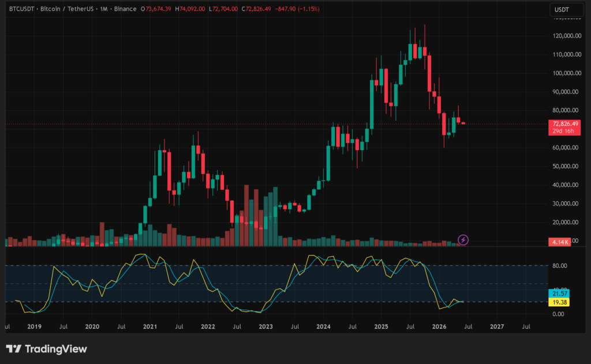The width and height of the screenshot is (591, 364).
Task: Click the 2023 label on time axis
Action: tap(265, 327)
